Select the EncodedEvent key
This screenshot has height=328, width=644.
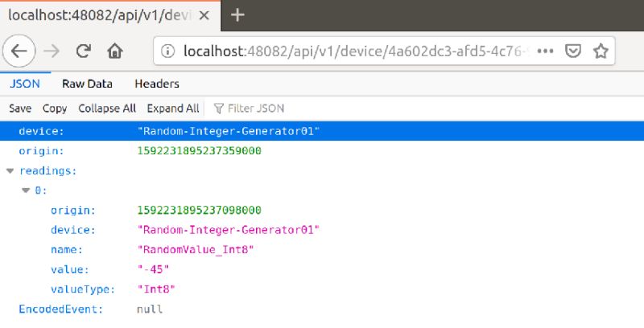click(x=61, y=309)
